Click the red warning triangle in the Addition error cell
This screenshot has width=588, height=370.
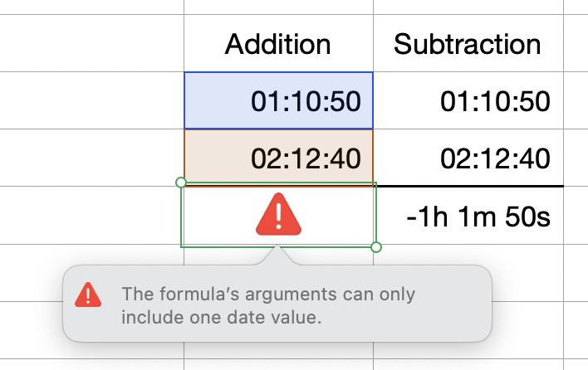279,214
